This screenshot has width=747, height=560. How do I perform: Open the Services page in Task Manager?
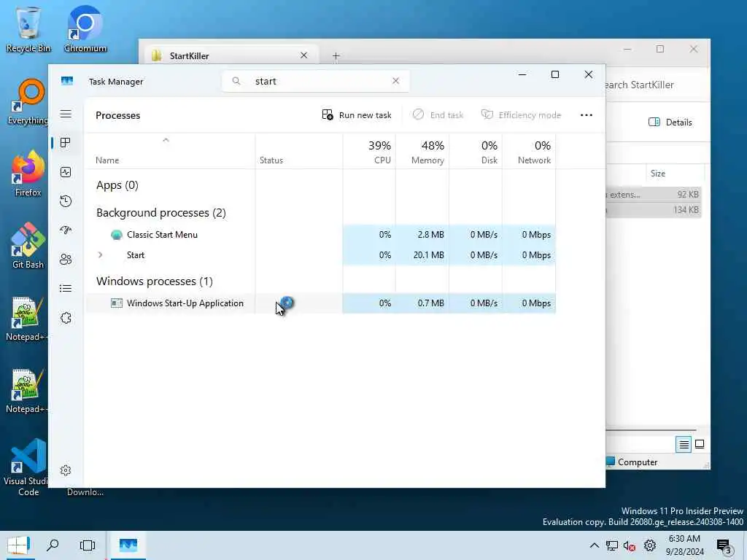coord(66,318)
